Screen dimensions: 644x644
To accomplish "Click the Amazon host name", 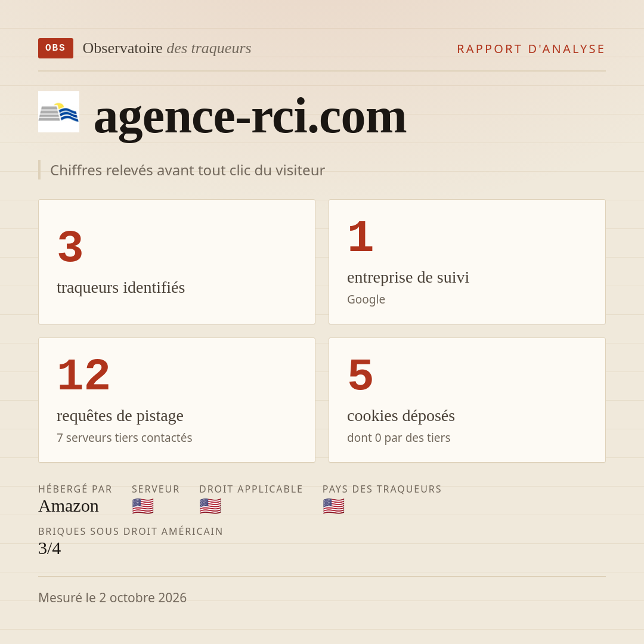I will coord(69,506).
